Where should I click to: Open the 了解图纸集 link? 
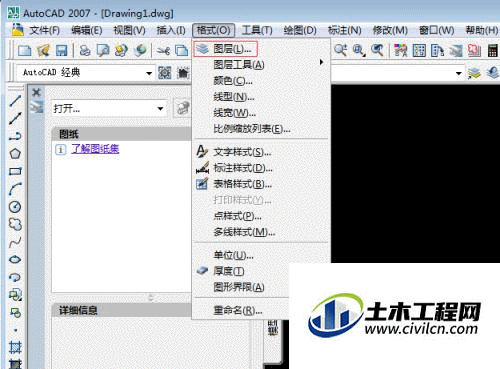click(x=95, y=149)
